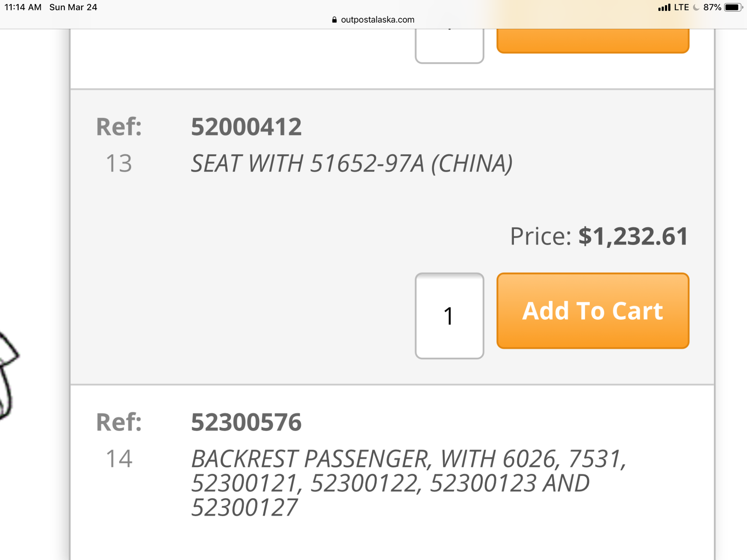The height and width of the screenshot is (560, 747).
Task: Tap the LTE network indicator
Action: (681, 7)
